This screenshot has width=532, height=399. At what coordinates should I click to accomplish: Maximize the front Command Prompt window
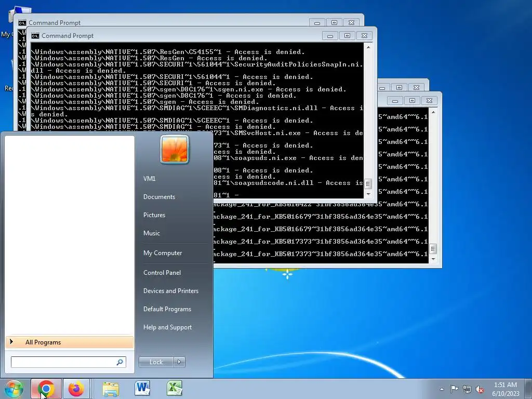coord(347,36)
